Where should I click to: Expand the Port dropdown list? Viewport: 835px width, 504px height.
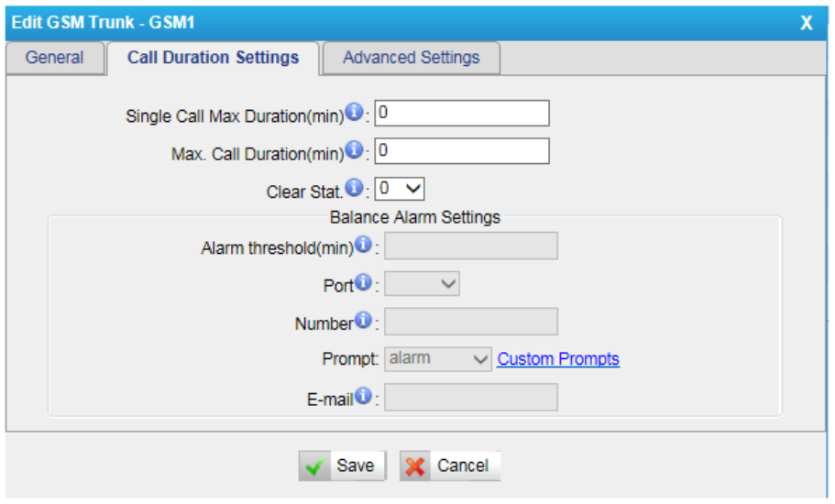point(423,284)
